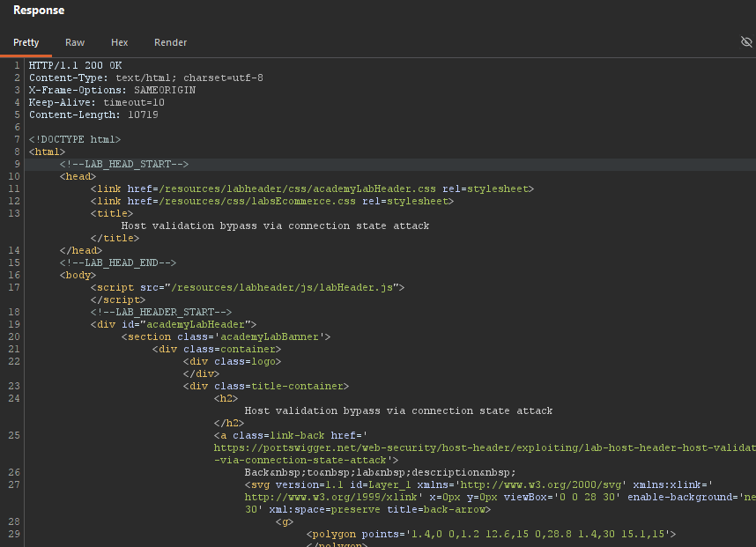
Task: Toggle the hide non-printable characters eye icon
Action: tap(746, 42)
